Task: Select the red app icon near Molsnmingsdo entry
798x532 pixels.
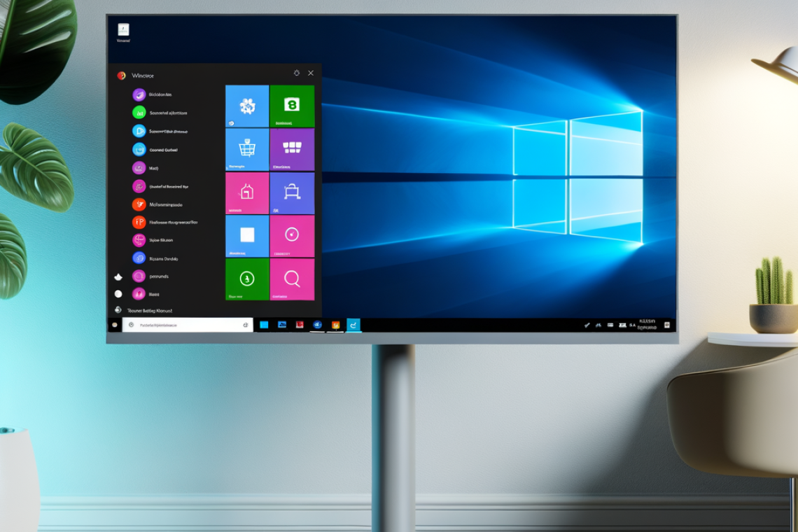Action: pyautogui.click(x=139, y=204)
